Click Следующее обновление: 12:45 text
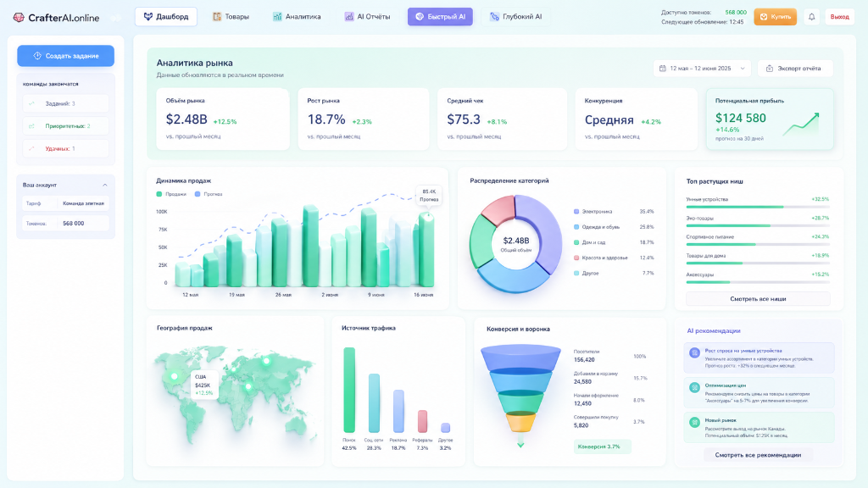 coord(703,22)
